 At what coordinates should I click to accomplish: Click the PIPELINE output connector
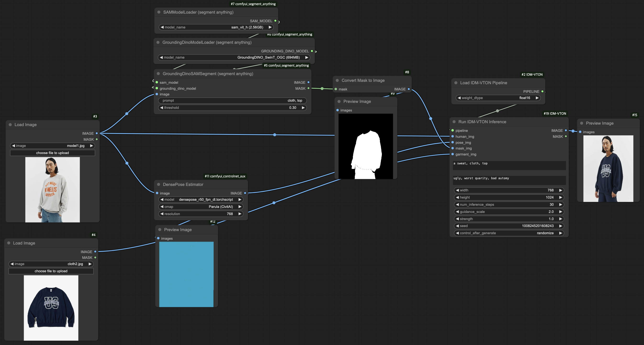coord(542,91)
